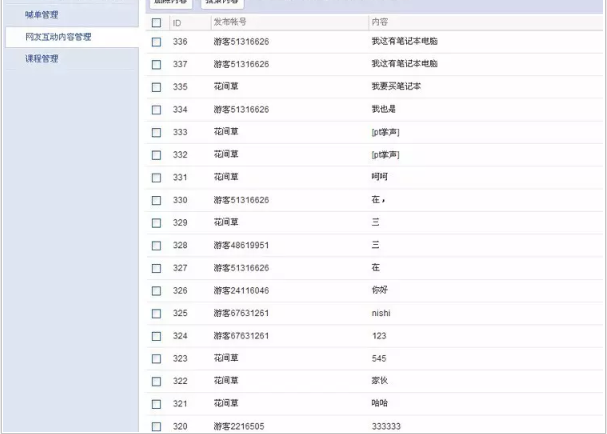Viewport: 607px width, 434px height.
Task: Tick the checkbox beside ID 334
Action: click(x=156, y=110)
